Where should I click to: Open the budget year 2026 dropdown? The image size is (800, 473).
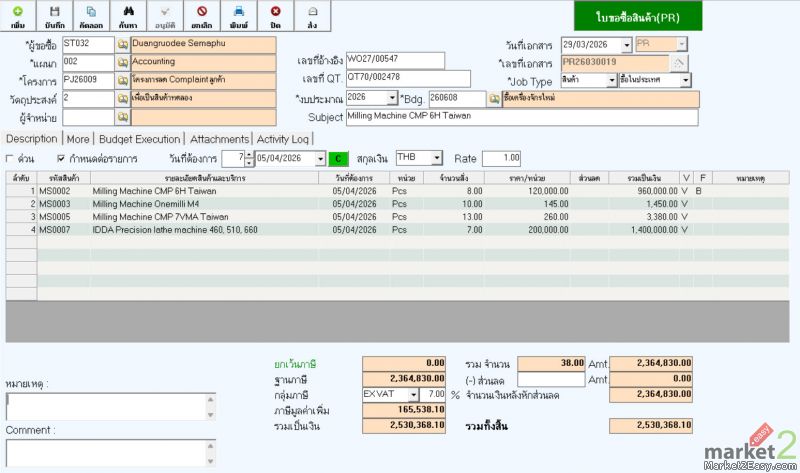click(x=390, y=99)
